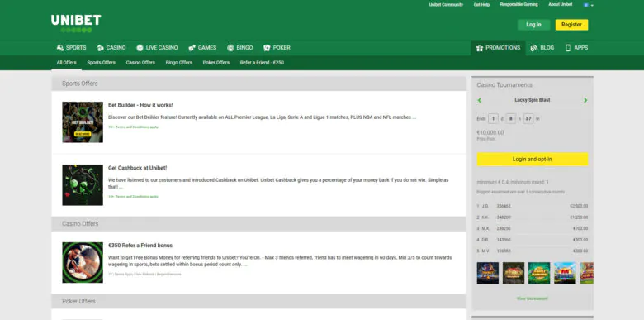Click the Games dice icon
644x320 pixels.
pyautogui.click(x=192, y=48)
